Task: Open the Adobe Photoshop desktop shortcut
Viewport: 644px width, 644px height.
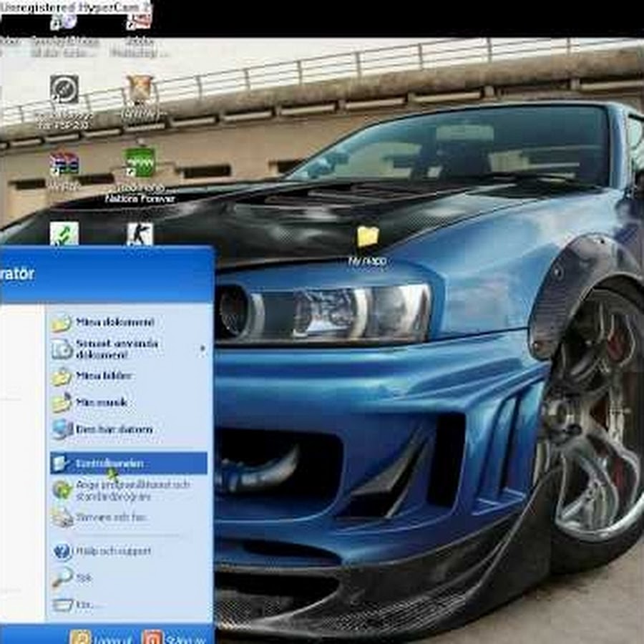Action: 139,22
